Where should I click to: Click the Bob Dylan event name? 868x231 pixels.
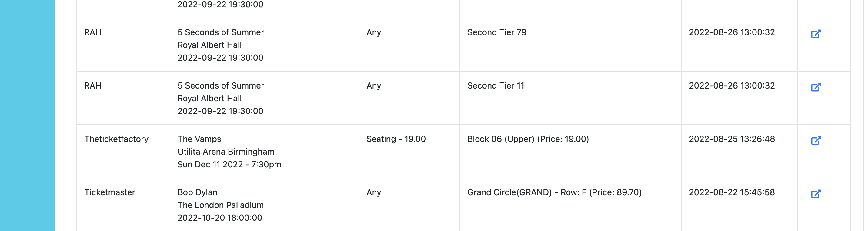(197, 192)
